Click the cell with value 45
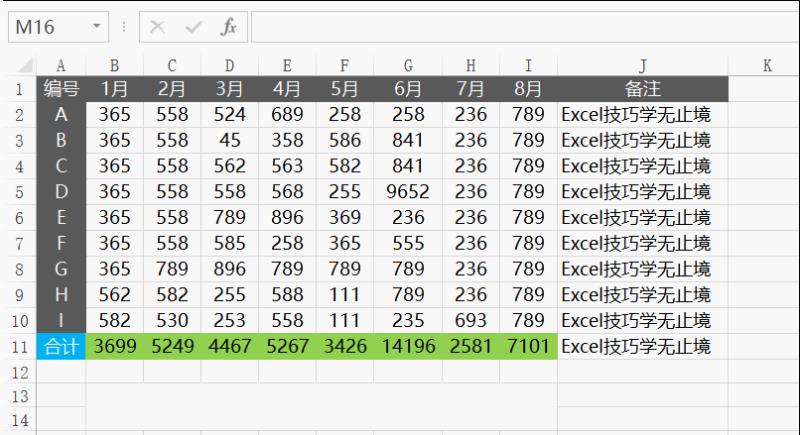This screenshot has width=800, height=435. pyautogui.click(x=229, y=140)
